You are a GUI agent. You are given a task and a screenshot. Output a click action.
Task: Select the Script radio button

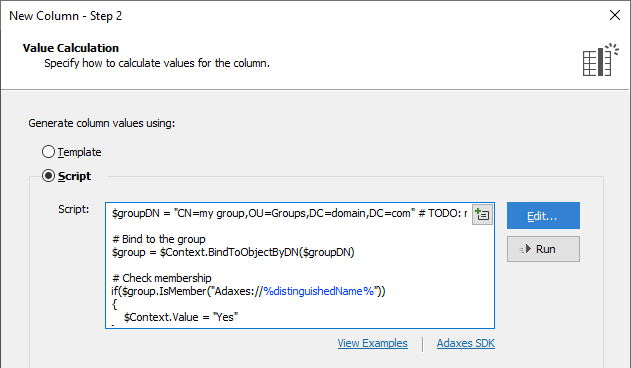coord(48,176)
